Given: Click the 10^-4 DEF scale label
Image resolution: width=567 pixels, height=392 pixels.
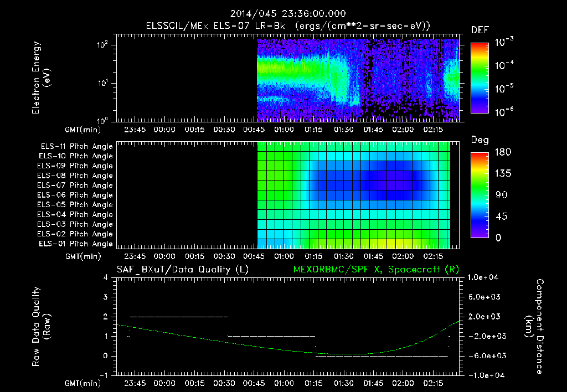Looking at the screenshot, I should pos(504,65).
